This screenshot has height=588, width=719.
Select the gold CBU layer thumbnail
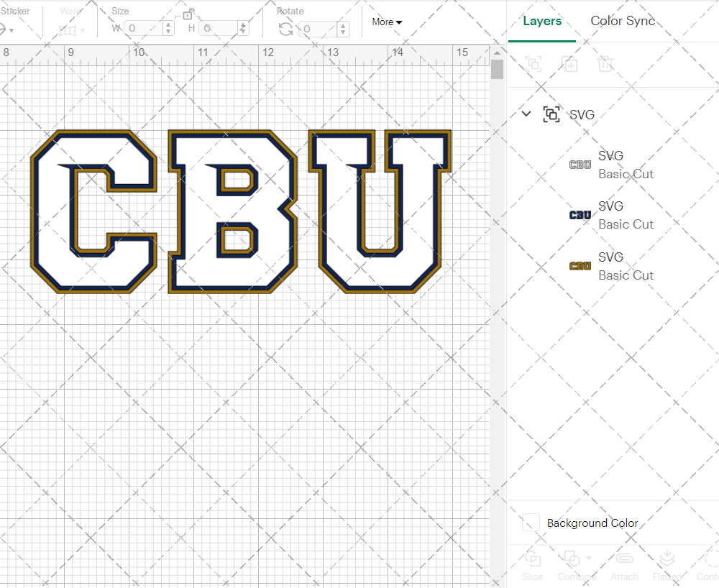580,265
